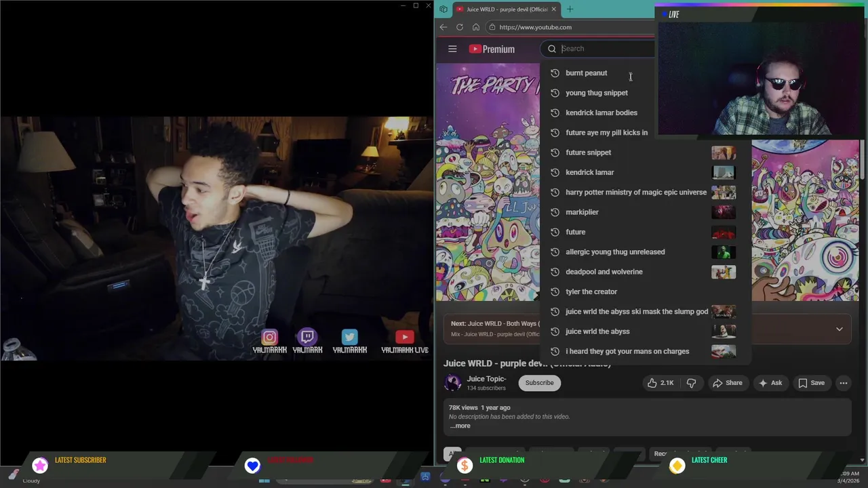Expand the description with '...more'
This screenshot has height=488, width=868.
coord(460,426)
